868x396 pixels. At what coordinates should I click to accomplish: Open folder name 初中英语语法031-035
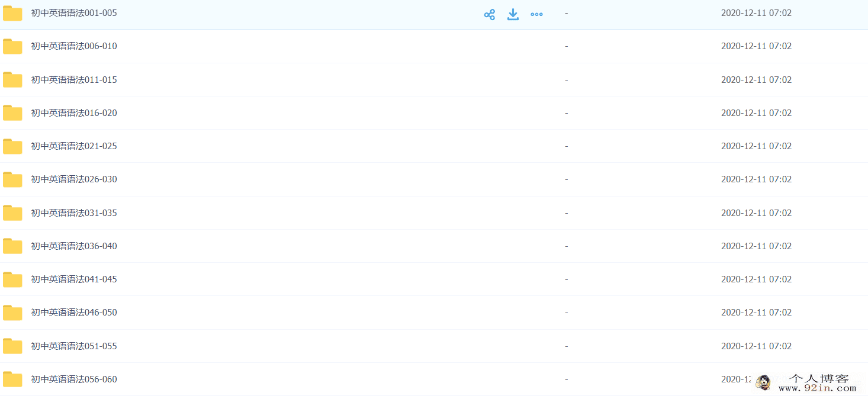click(x=74, y=213)
